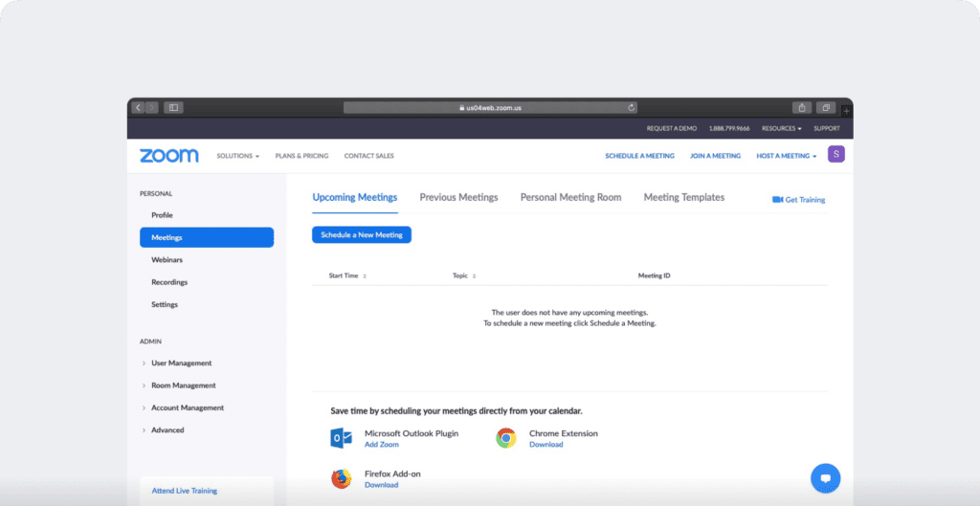
Task: Click the Get Training link
Action: click(x=798, y=200)
